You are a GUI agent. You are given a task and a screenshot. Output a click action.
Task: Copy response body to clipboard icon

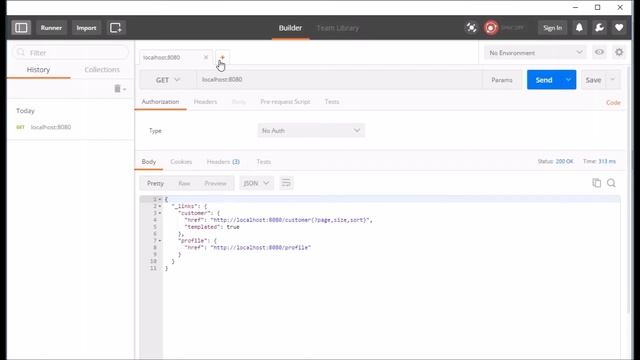[x=596, y=183]
